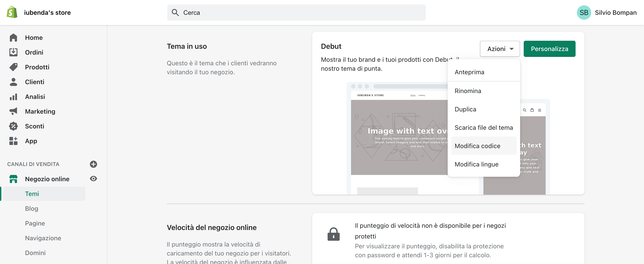Open the Azioni dropdown
The width and height of the screenshot is (644, 264).
tap(500, 49)
